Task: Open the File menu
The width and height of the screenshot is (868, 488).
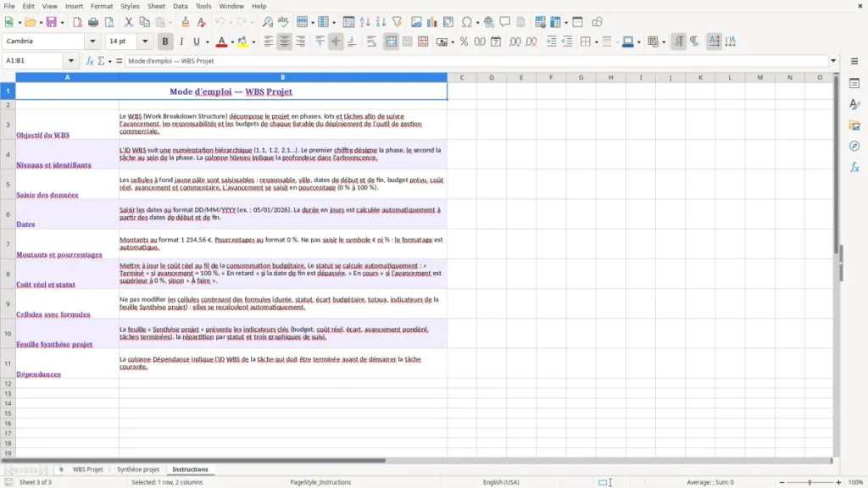Action: pyautogui.click(x=9, y=6)
